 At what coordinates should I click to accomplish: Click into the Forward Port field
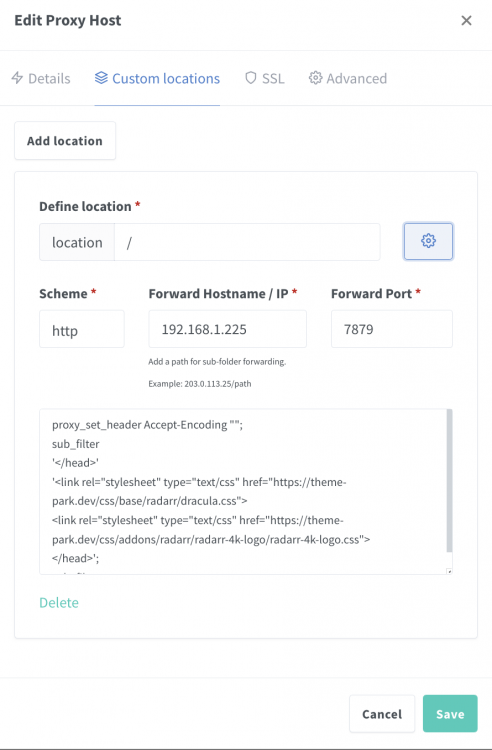click(392, 329)
